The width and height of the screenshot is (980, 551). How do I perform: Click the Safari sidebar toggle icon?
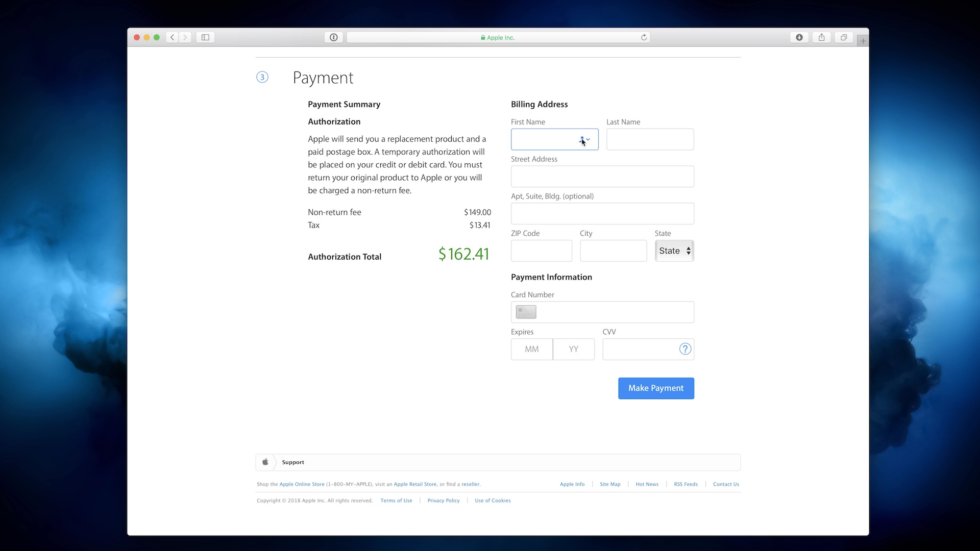(x=205, y=37)
